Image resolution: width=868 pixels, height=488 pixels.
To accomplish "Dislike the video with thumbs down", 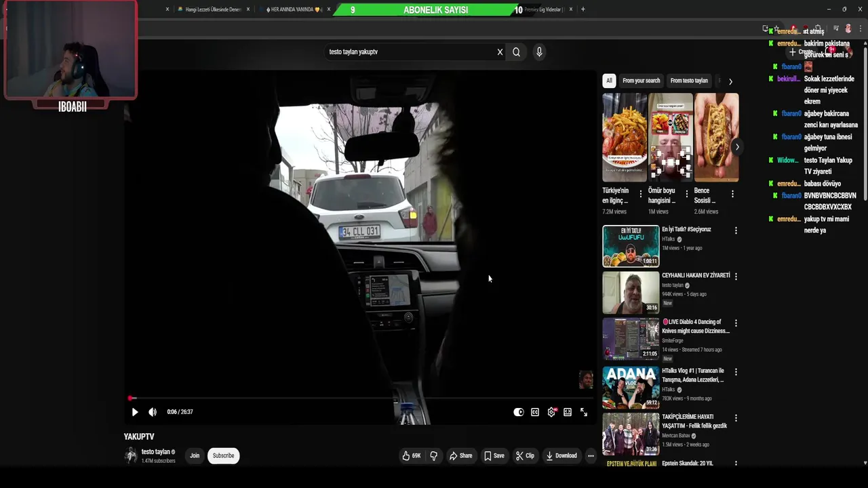I will pos(434,455).
